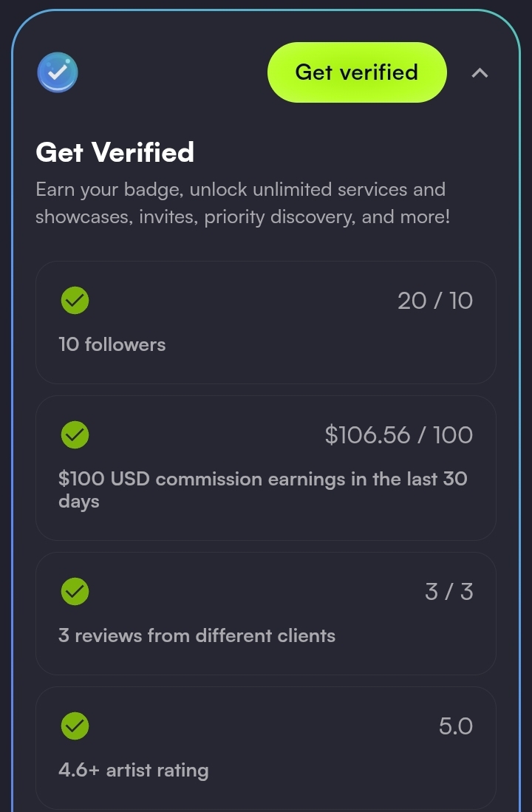Select the $106.56 / 100 earnings value
This screenshot has height=812, width=532.
point(398,435)
